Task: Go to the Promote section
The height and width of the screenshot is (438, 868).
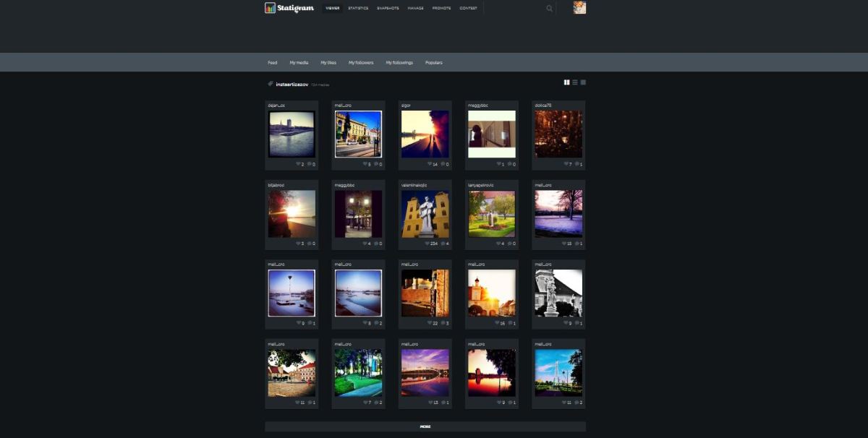Action: tap(441, 9)
